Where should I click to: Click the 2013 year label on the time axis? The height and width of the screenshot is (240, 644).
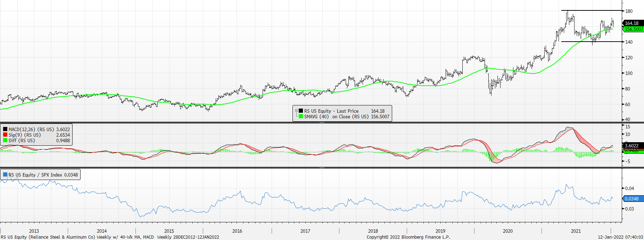34,231
